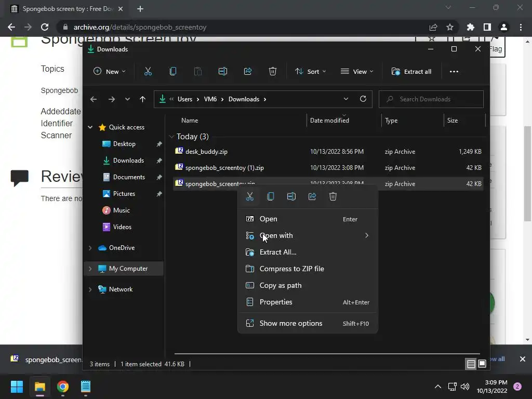Open Chrome three-dot menu
Image resolution: width=532 pixels, height=399 pixels.
coord(521,27)
